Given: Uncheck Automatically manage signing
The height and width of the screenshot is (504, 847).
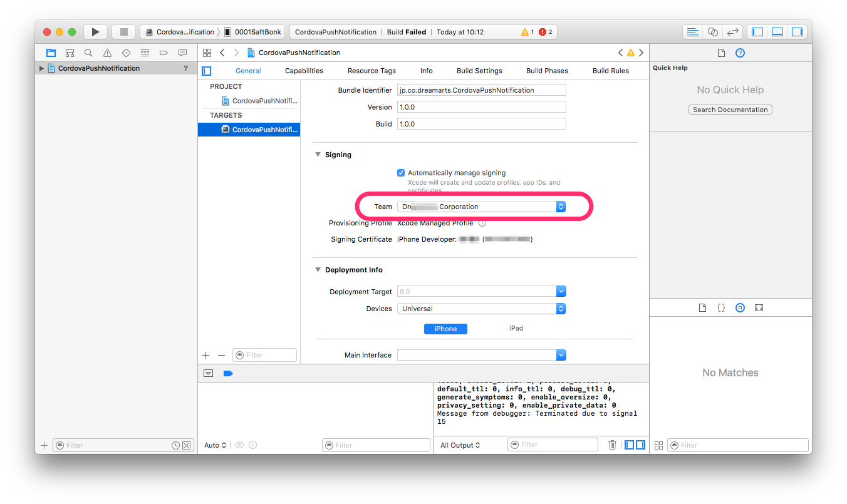Looking at the screenshot, I should coord(401,173).
